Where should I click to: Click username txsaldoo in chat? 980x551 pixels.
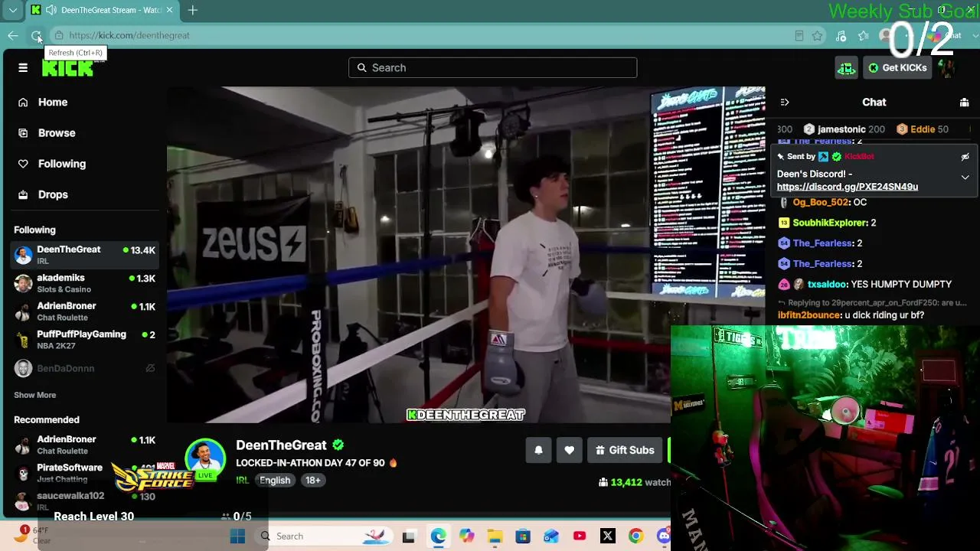click(826, 285)
